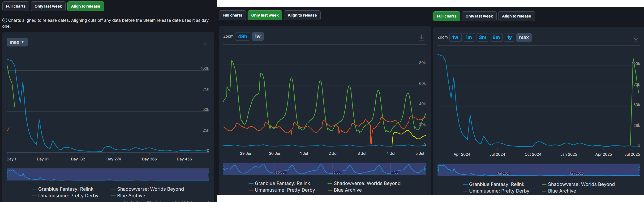The width and height of the screenshot is (644, 202).
Task: Download the middle last-week chart data
Action: pos(421,38)
